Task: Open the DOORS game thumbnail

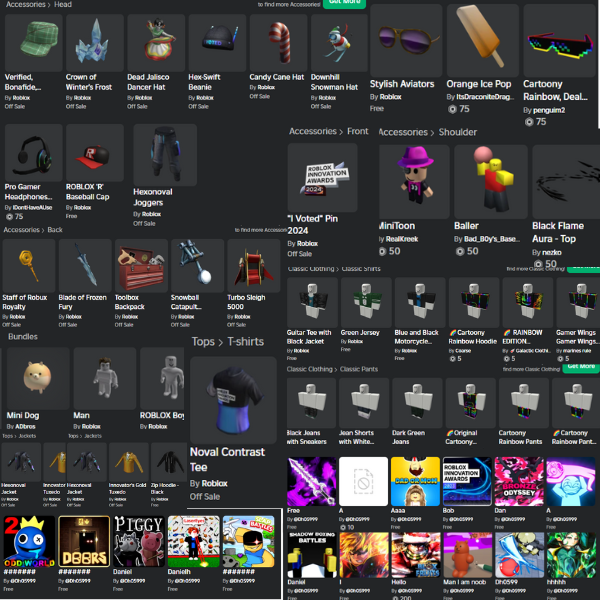Action: (x=84, y=541)
